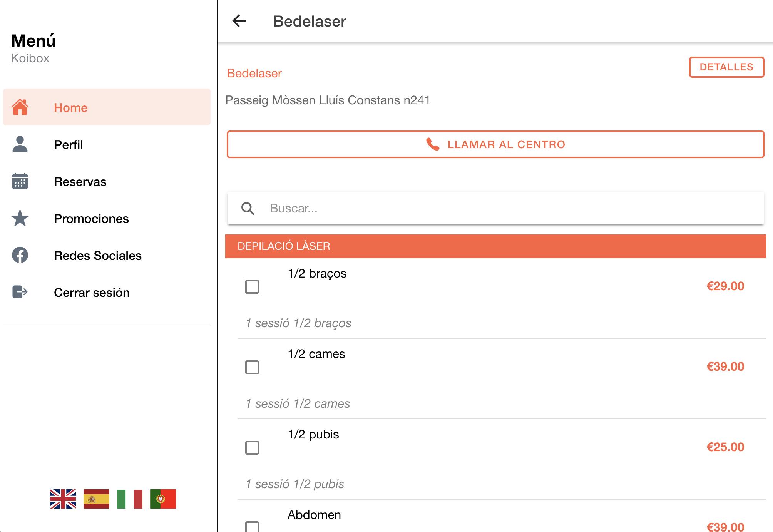Click description '1 sessió 1/2 braços'
Screen dimensions: 773x532
(298, 323)
